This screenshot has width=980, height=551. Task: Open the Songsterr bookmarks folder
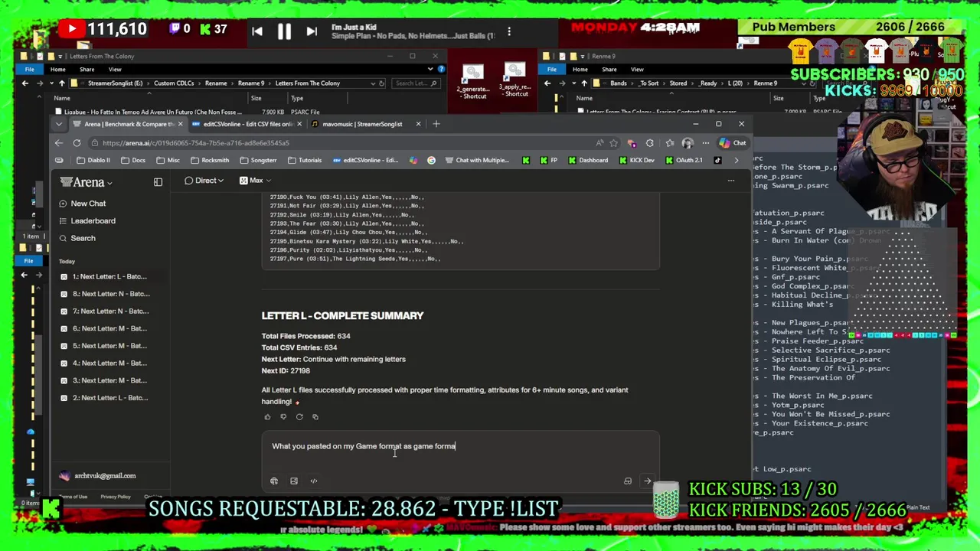pos(257,161)
